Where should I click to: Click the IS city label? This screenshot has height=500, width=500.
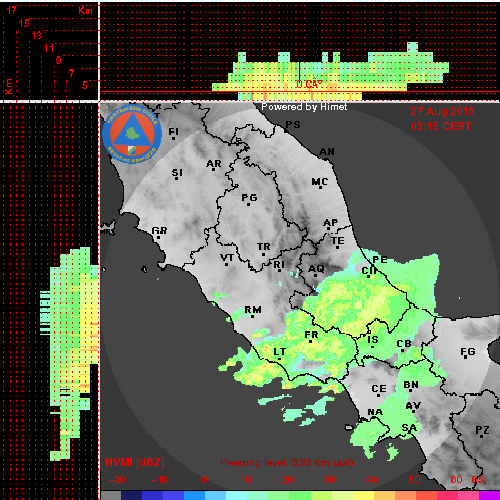pyautogui.click(x=373, y=340)
